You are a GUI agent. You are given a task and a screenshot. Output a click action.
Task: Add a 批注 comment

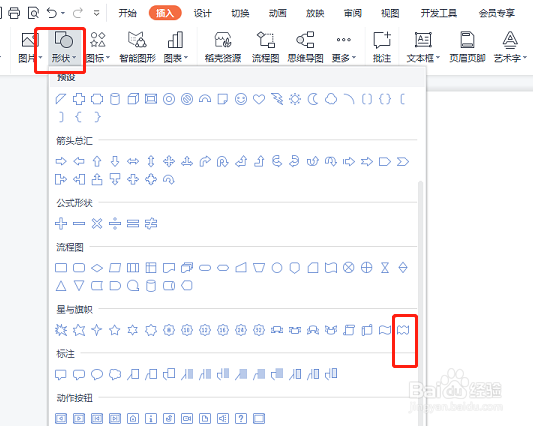click(x=382, y=48)
